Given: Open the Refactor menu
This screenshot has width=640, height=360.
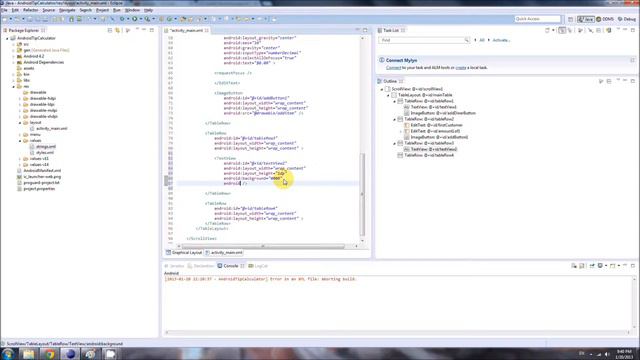Looking at the screenshot, I should (31, 10).
